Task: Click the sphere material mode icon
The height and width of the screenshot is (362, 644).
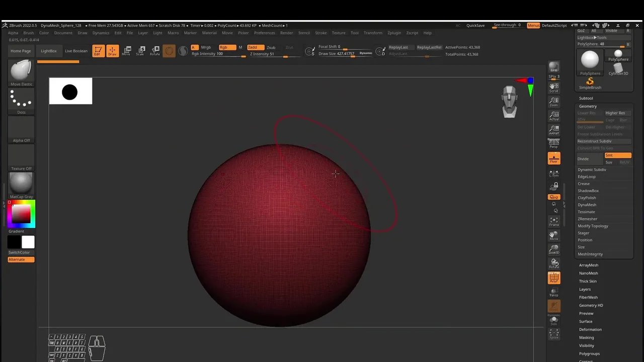Action: (x=183, y=51)
